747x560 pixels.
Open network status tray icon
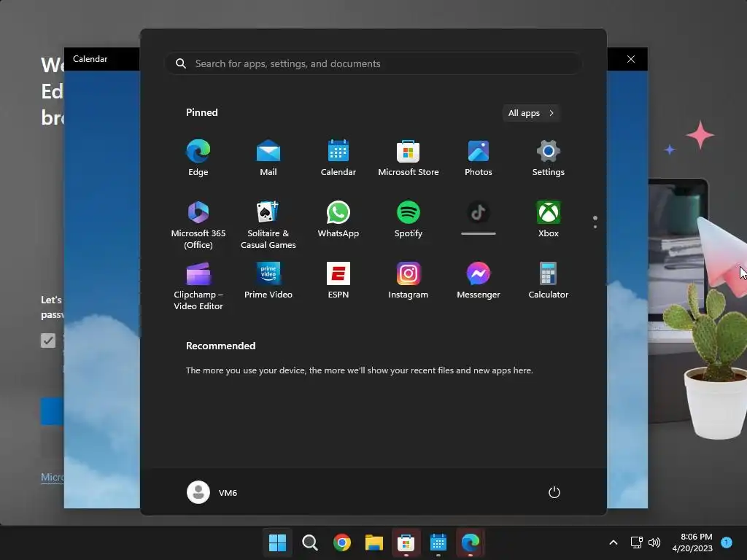(636, 542)
